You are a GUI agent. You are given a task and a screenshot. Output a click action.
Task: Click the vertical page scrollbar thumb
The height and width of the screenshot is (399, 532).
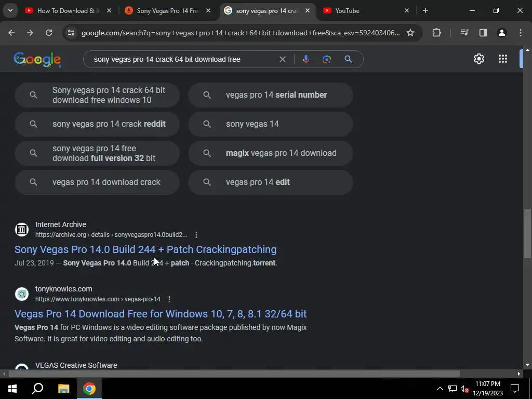tap(527, 234)
